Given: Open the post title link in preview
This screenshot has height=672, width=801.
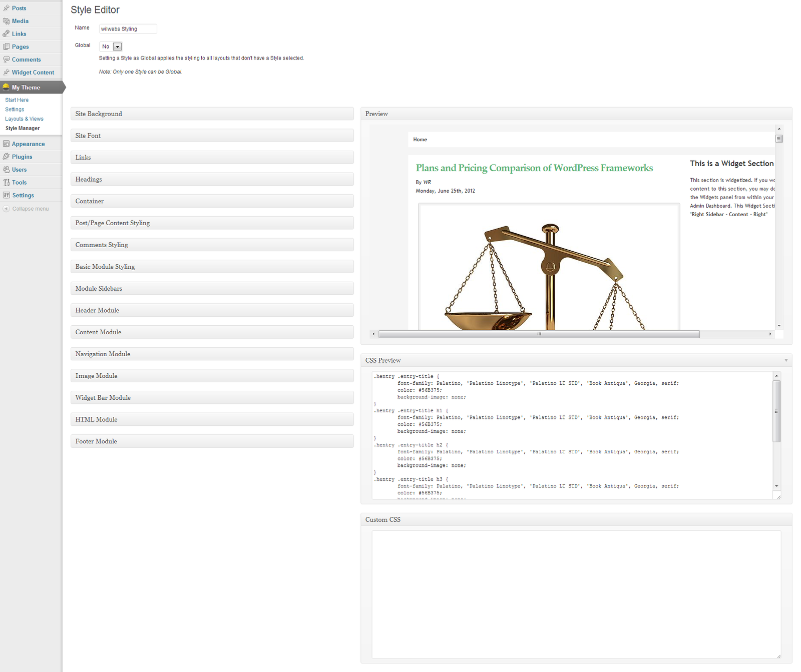Looking at the screenshot, I should coord(534,168).
